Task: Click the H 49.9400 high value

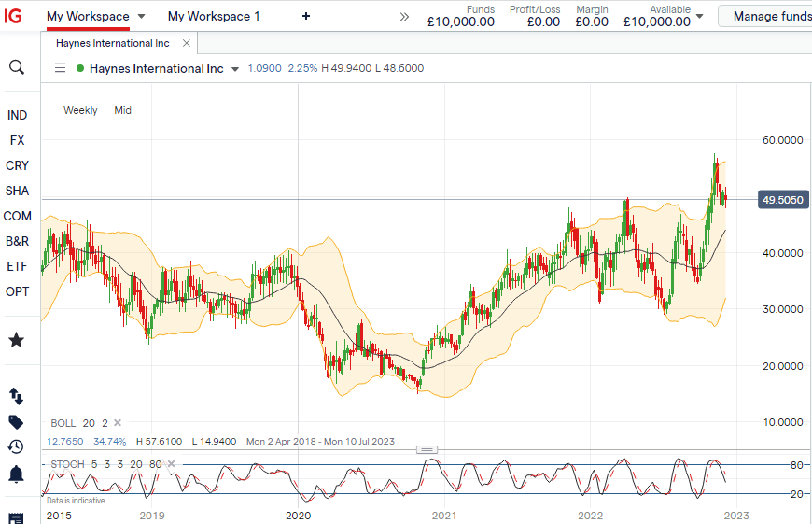Action: (x=346, y=68)
